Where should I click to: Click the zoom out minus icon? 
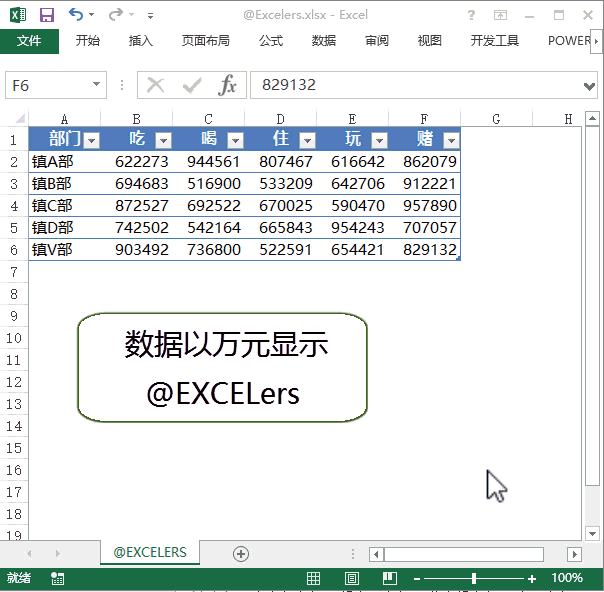click(416, 578)
